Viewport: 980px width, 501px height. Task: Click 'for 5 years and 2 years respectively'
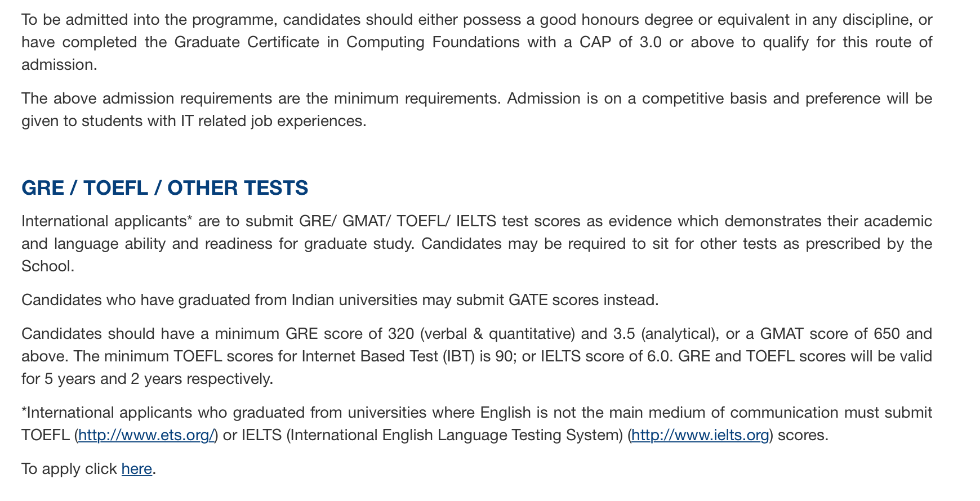(147, 379)
